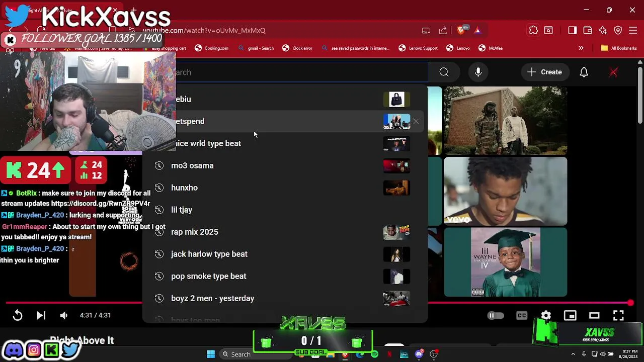
Task: Replay the finished video
Action: pyautogui.click(x=18, y=315)
